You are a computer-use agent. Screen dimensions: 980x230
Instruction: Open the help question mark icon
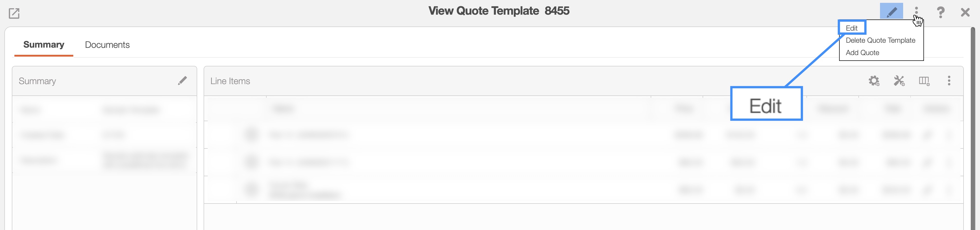coord(940,12)
